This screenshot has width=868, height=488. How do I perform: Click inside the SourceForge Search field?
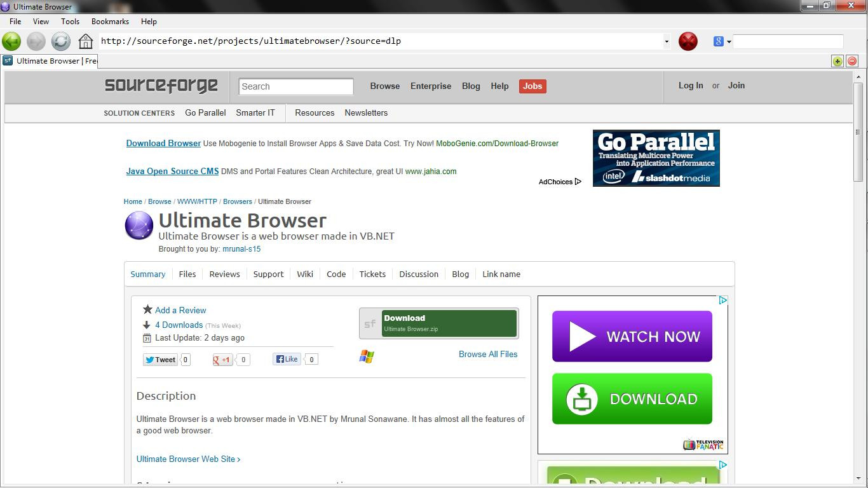coord(296,86)
